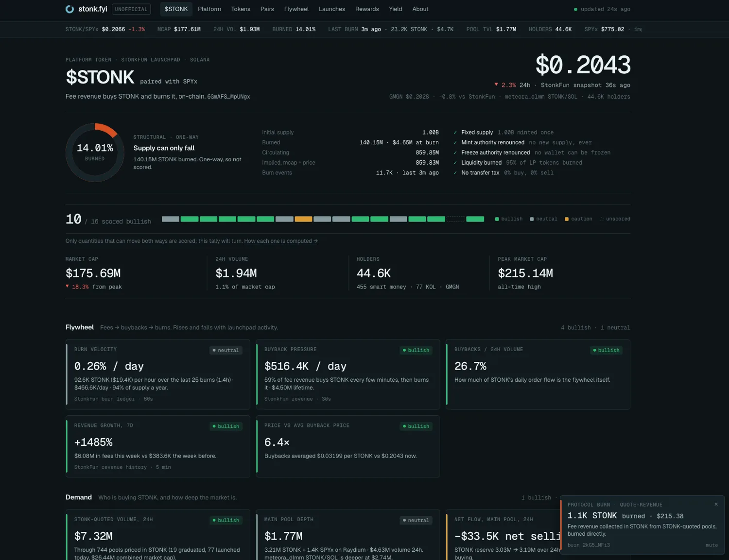Navigate to the Yield page

396,9
